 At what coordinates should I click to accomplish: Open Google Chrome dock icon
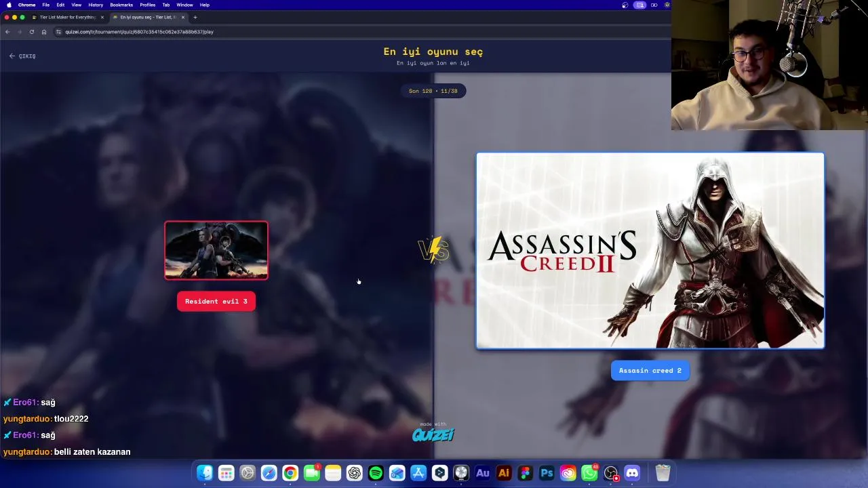(x=290, y=472)
